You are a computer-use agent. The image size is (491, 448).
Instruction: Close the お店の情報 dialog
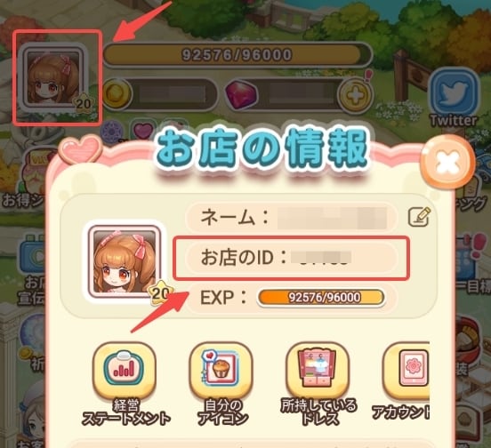coord(447,163)
